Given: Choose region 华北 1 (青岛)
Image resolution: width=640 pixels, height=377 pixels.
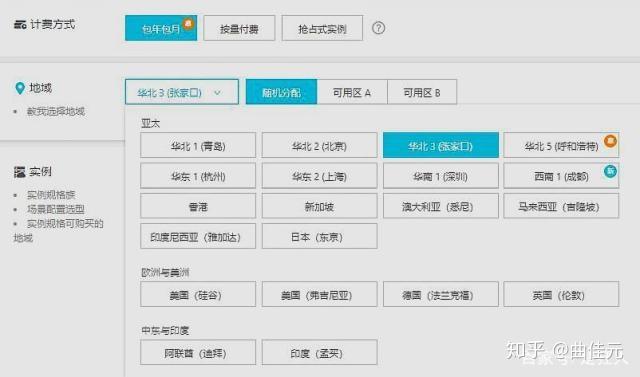Looking at the screenshot, I should click(x=198, y=145).
